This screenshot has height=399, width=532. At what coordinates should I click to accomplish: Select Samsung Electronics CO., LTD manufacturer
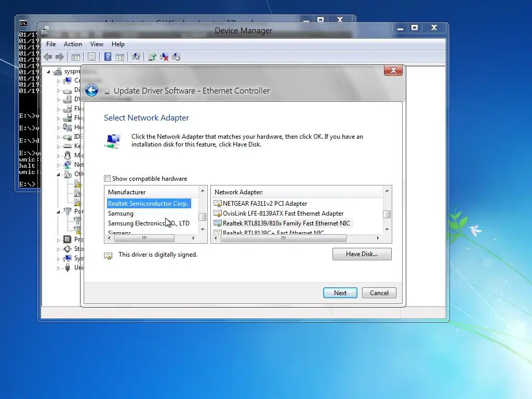coord(149,223)
